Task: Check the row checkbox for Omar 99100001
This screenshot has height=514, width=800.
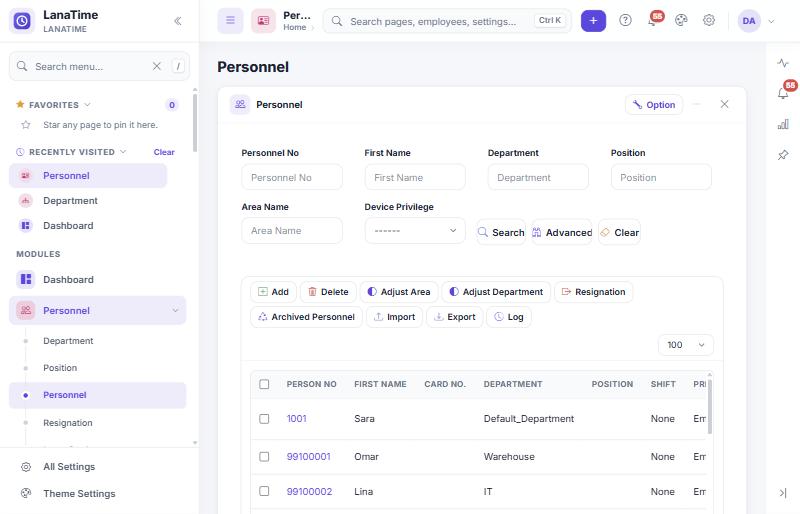Action: [x=264, y=456]
